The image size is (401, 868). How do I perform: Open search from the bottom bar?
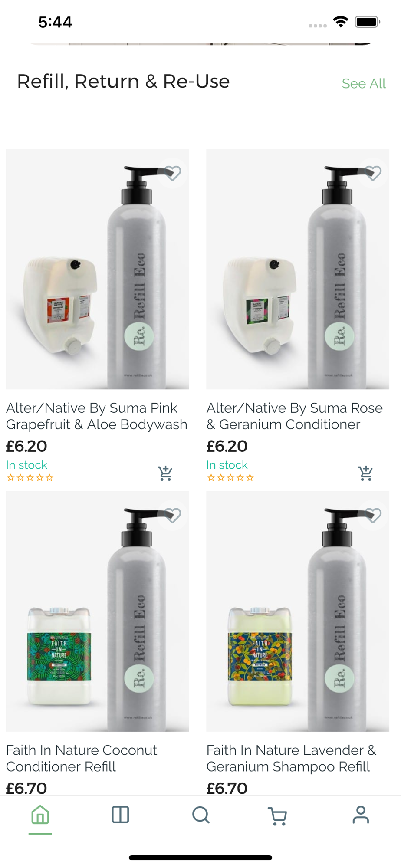coord(201,815)
